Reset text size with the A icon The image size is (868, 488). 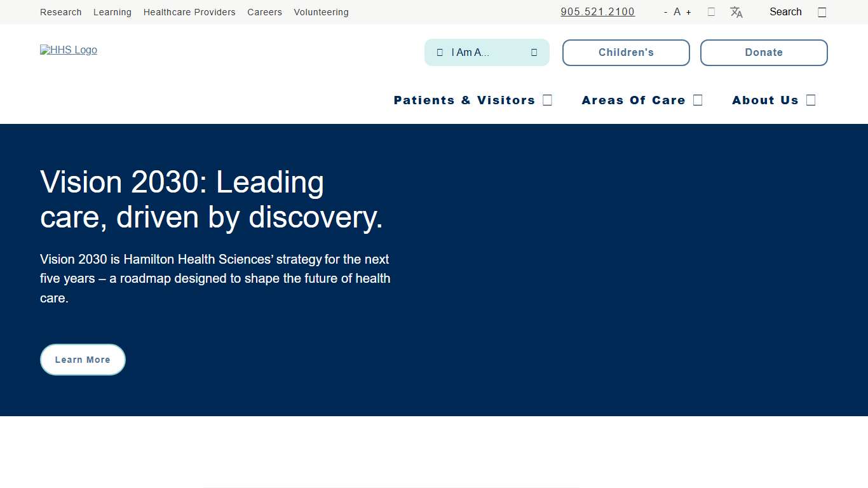click(x=677, y=12)
